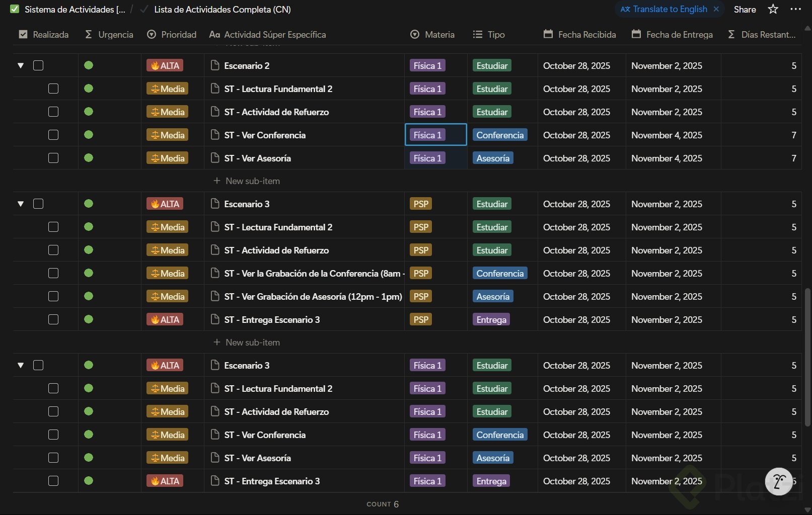The width and height of the screenshot is (812, 515).
Task: Collapse the Física 1 Escenario 3 group
Action: click(x=21, y=365)
